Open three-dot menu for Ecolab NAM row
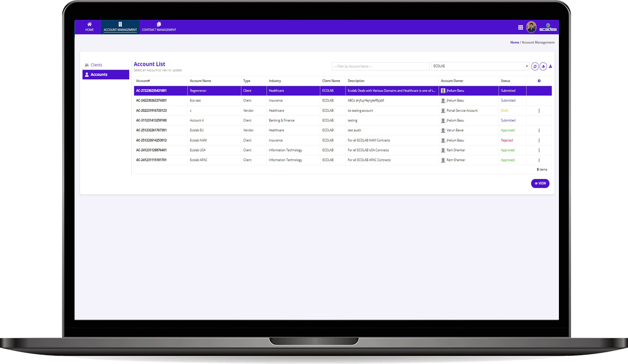 tap(539, 140)
